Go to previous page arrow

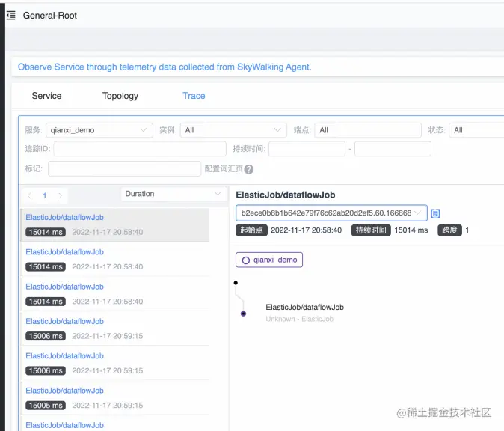pyautogui.click(x=29, y=195)
